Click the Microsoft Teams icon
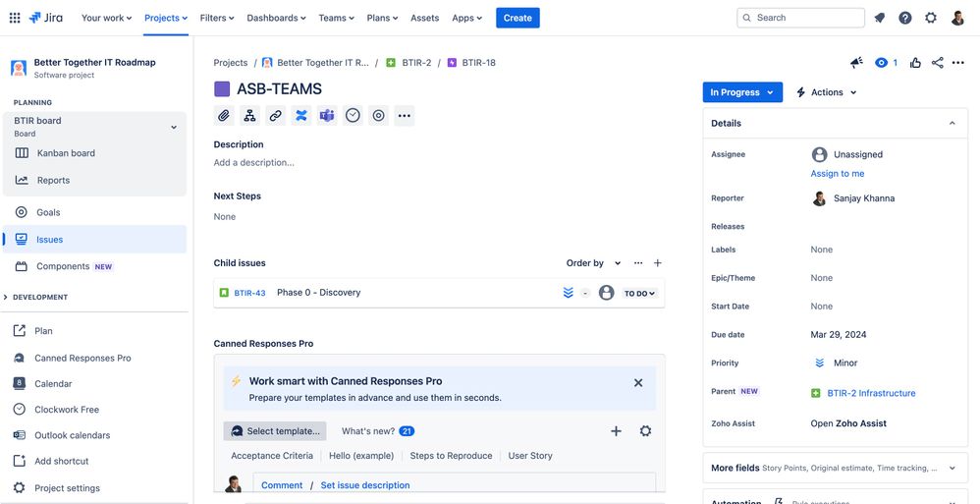The image size is (980, 504). click(x=327, y=116)
